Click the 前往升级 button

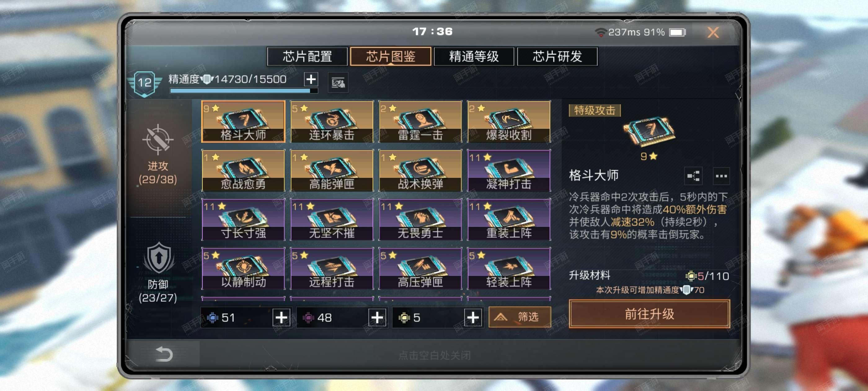pyautogui.click(x=649, y=314)
